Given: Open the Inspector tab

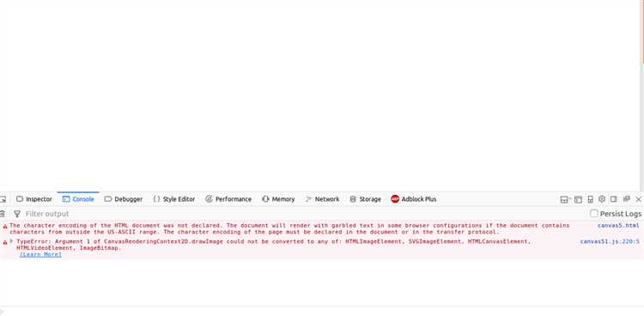Looking at the screenshot, I should [x=34, y=199].
